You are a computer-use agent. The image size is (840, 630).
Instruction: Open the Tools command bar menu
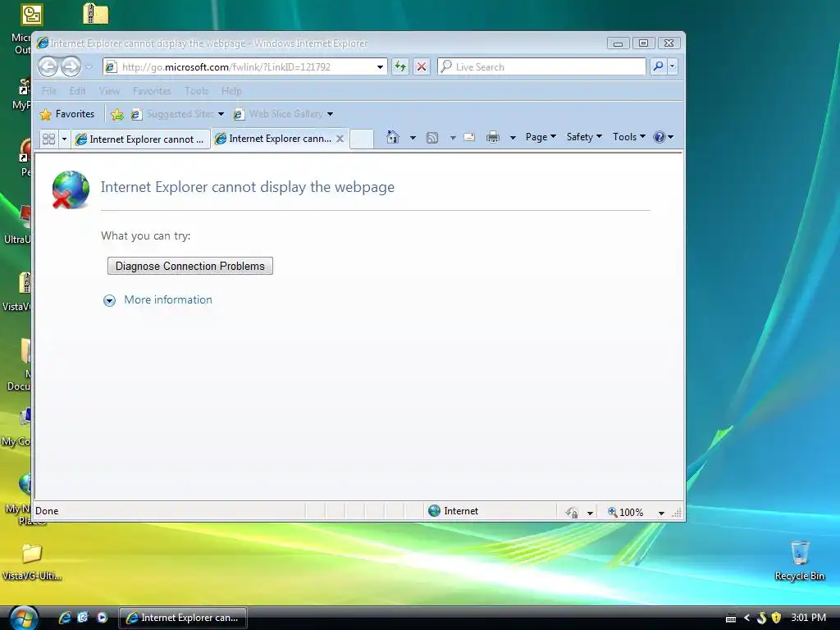click(629, 137)
